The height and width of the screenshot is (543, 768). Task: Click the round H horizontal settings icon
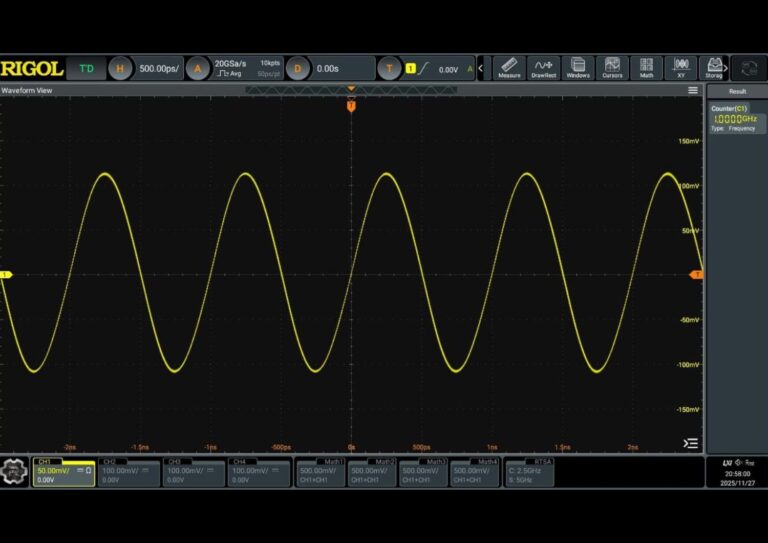[120, 69]
